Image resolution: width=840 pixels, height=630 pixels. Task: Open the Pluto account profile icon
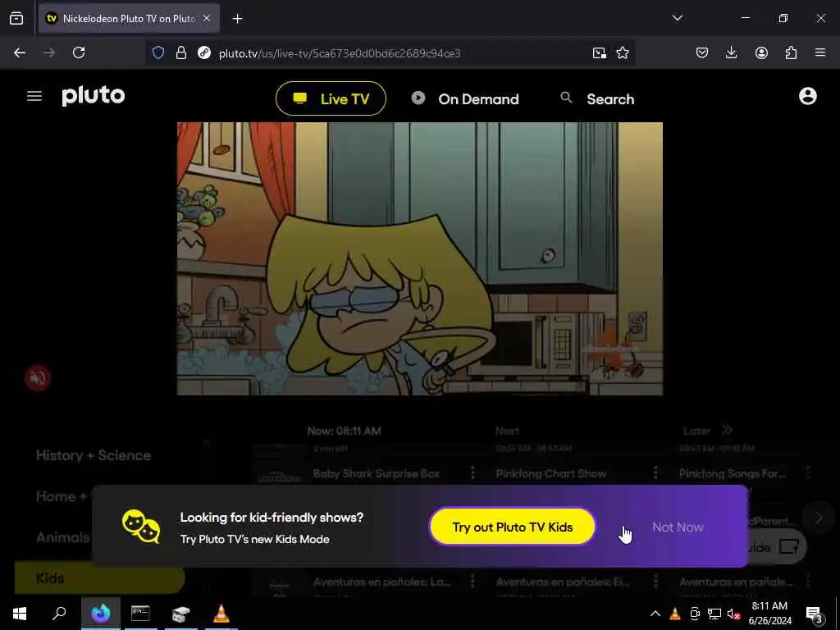[x=808, y=97]
